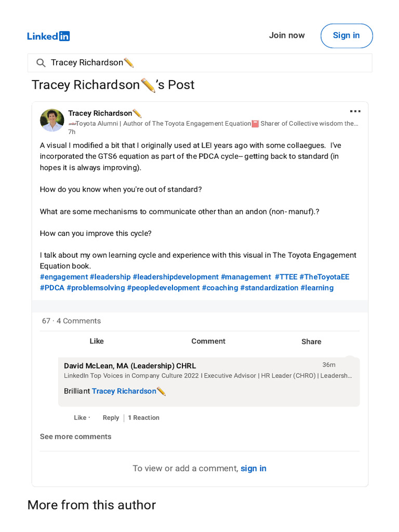Open David McLean's commenter profile name

coord(130,366)
